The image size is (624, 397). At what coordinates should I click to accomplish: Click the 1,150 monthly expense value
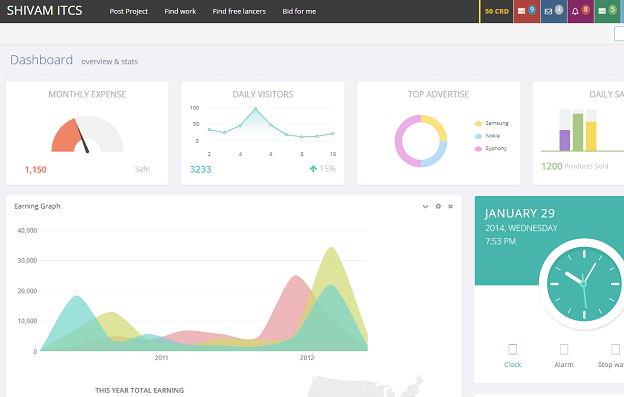[x=36, y=170]
